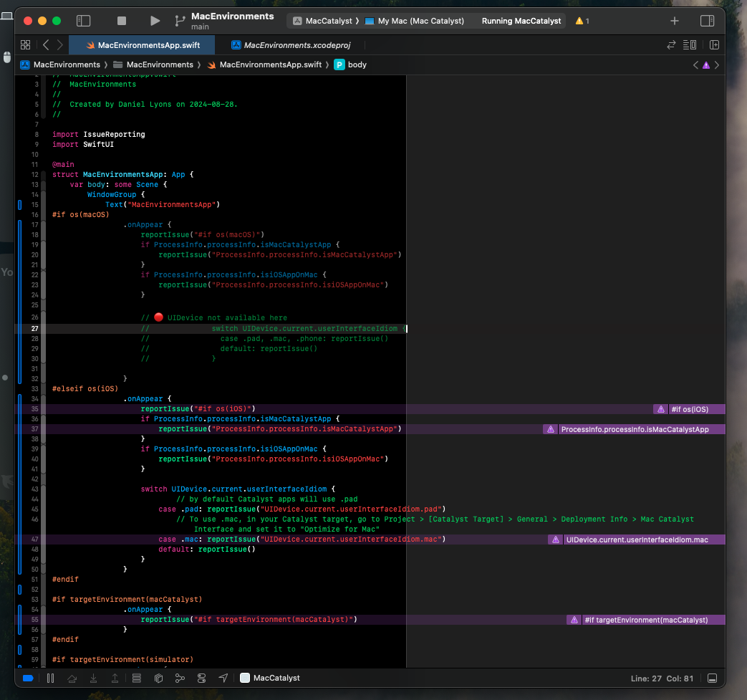Image resolution: width=747 pixels, height=700 pixels.
Task: Click the UIDevice.current.userInterfaceIdiom.mac issue annotation
Action: 637,540
